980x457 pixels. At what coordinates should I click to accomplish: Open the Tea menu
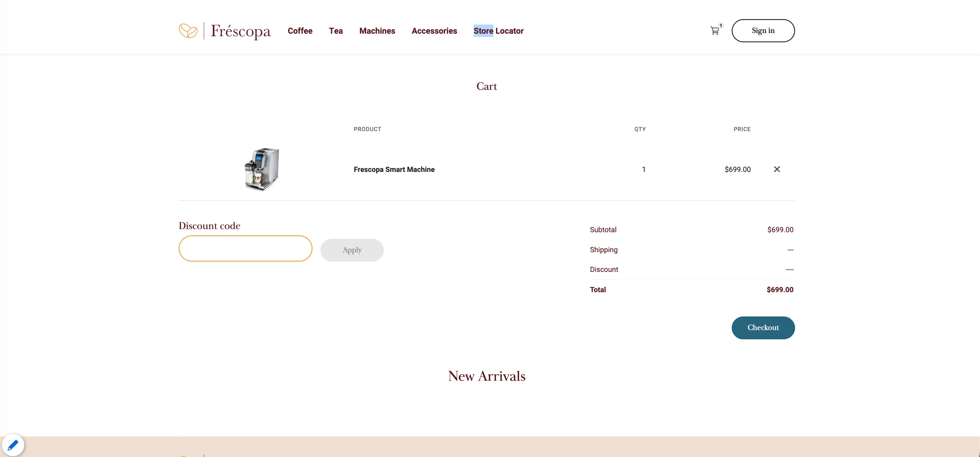(x=336, y=31)
